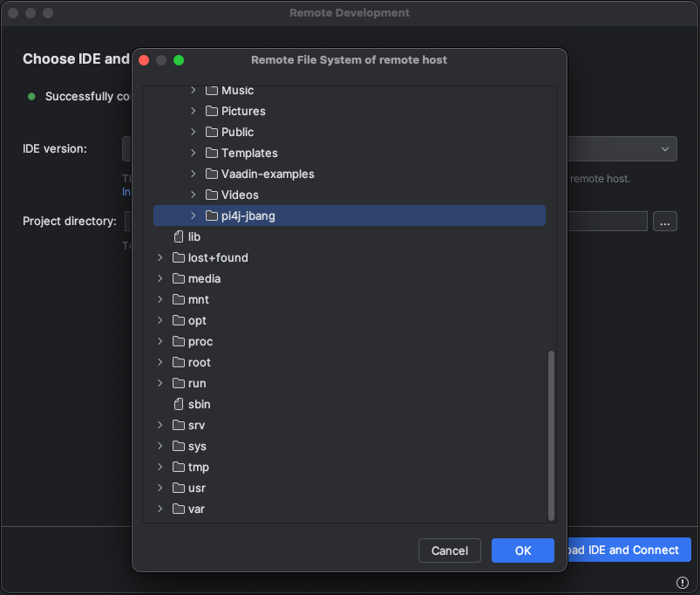Expand the Templates folder arrow

click(x=194, y=153)
